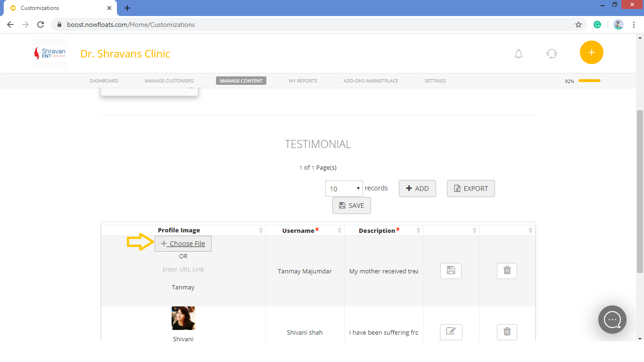The image size is (644, 362).
Task: Click Tanmay Majumdar username cell
Action: 305,271
